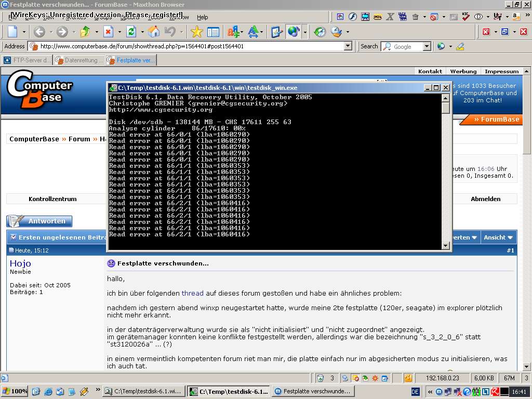Click Abmelden to log out

pos(486,199)
